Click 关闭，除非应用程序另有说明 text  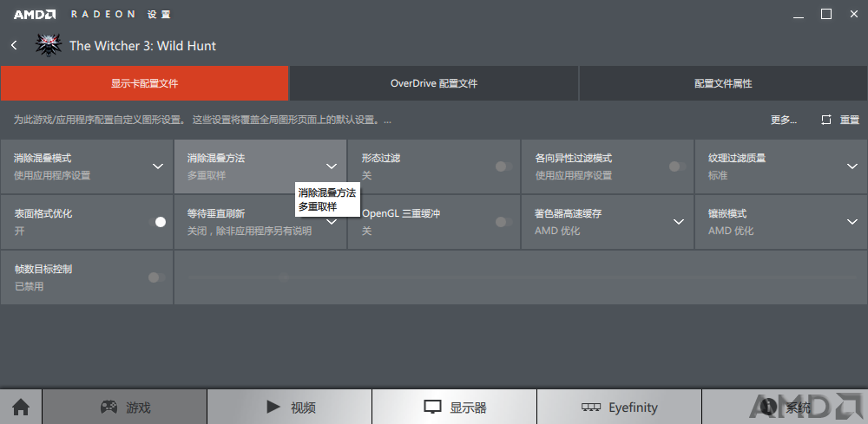pos(250,231)
